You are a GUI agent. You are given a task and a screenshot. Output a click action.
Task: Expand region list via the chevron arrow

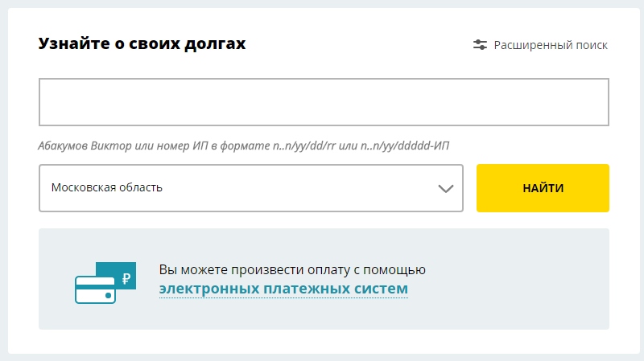click(445, 188)
